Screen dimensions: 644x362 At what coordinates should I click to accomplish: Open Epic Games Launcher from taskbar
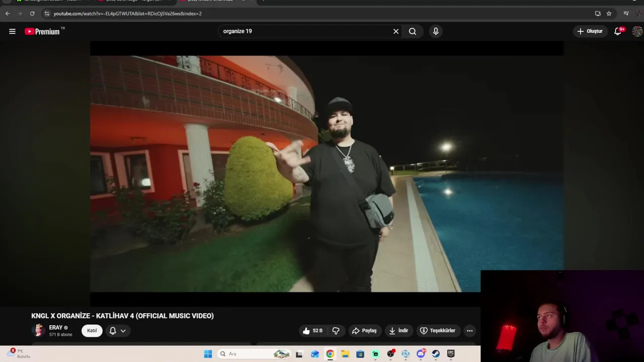[x=451, y=354]
